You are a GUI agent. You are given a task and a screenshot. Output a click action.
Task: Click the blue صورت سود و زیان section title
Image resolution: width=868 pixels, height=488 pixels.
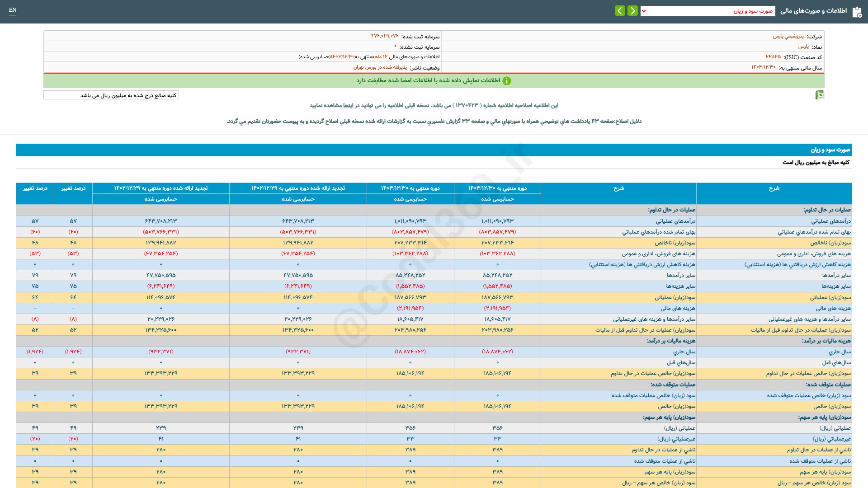tap(830, 150)
